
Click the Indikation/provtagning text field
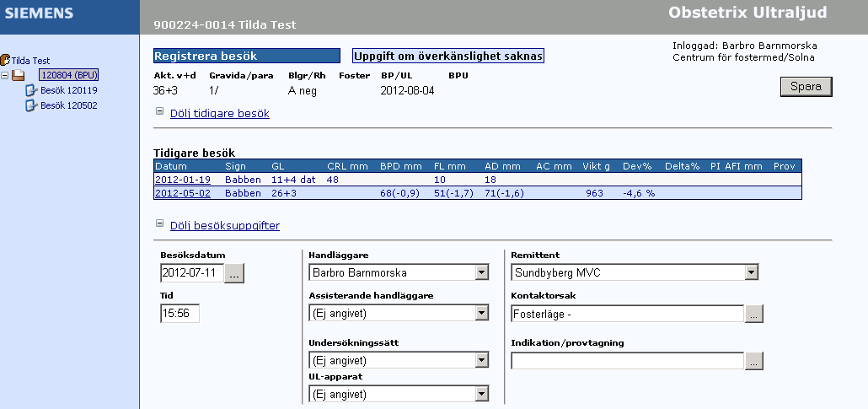pyautogui.click(x=627, y=361)
